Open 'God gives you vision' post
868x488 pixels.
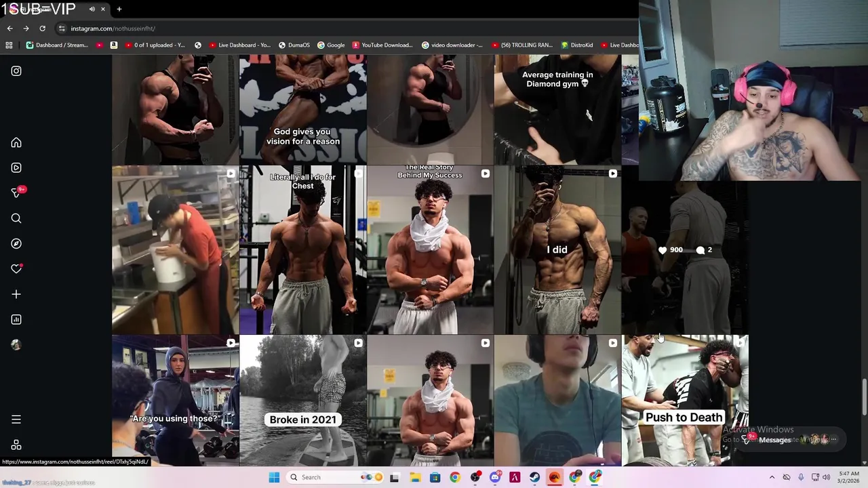pyautogui.click(x=302, y=110)
